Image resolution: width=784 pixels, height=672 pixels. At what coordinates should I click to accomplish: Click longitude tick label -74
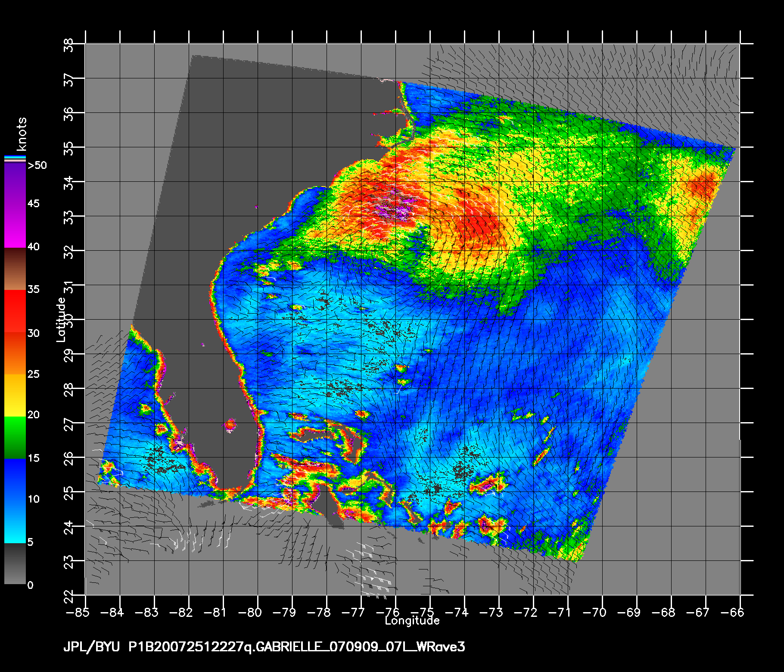tap(457, 612)
